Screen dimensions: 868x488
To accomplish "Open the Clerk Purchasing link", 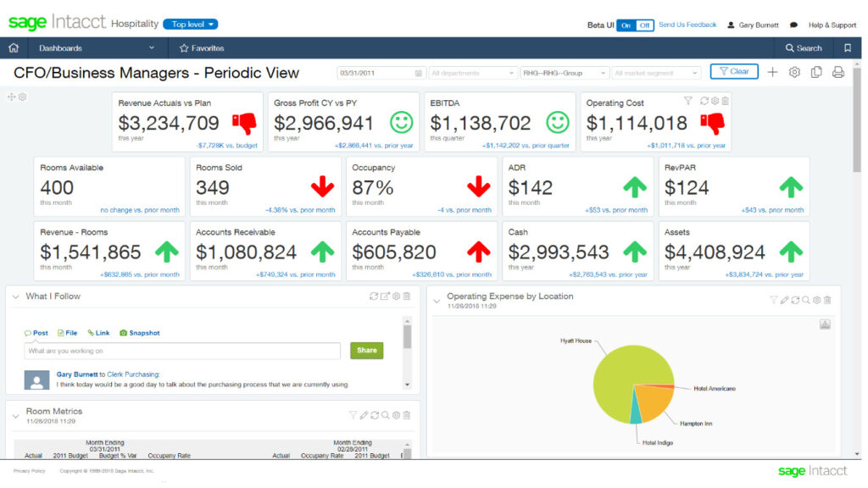I will tap(133, 374).
